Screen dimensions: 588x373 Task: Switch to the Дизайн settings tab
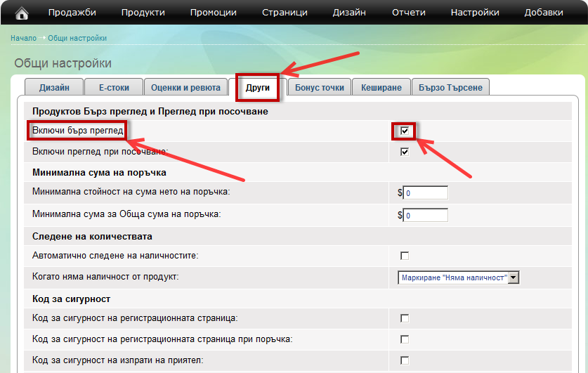pos(53,88)
